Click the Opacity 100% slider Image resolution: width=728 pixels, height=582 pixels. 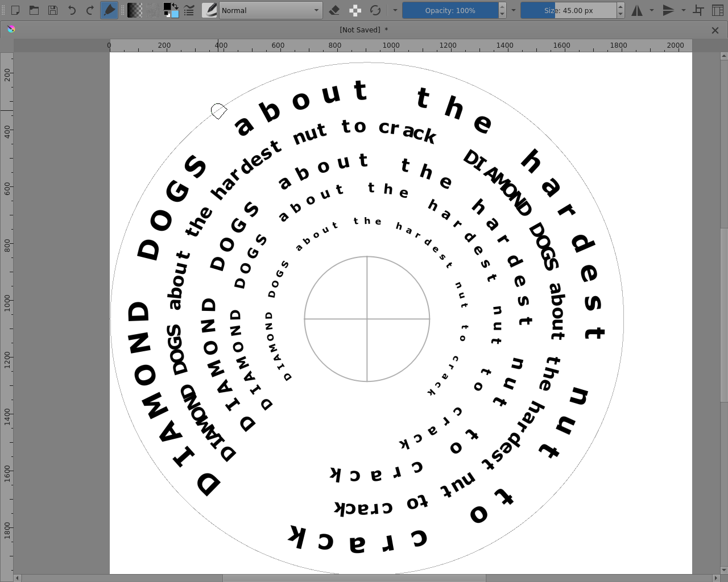pyautogui.click(x=450, y=10)
